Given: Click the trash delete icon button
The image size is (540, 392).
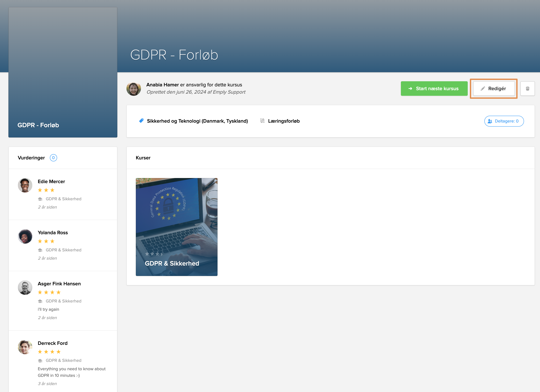Looking at the screenshot, I should pos(527,89).
